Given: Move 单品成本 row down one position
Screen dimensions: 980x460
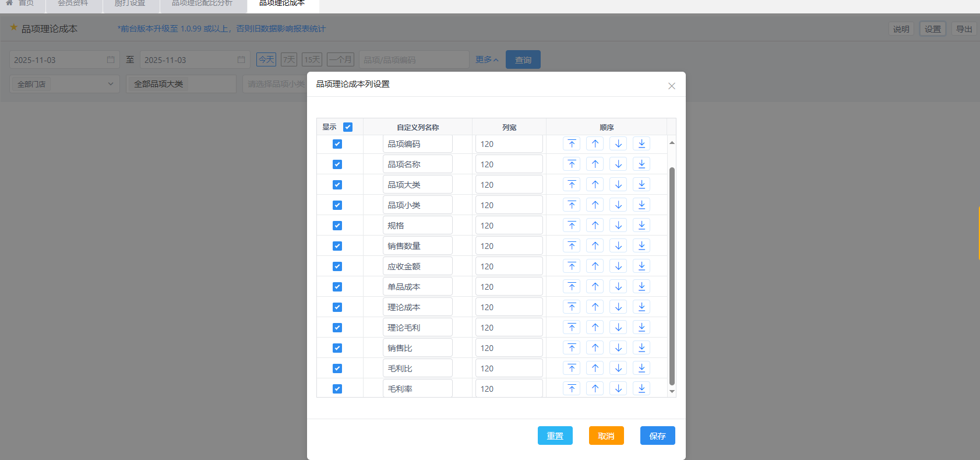Looking at the screenshot, I should [x=618, y=287].
